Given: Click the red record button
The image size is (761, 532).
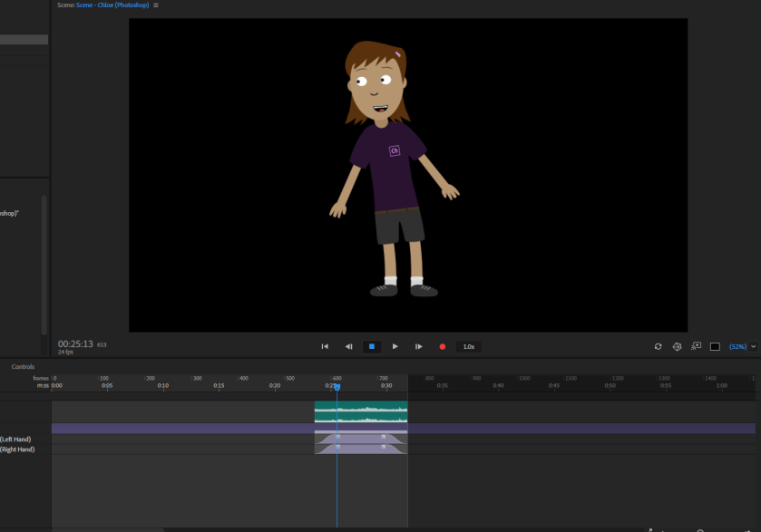Looking at the screenshot, I should 443,346.
